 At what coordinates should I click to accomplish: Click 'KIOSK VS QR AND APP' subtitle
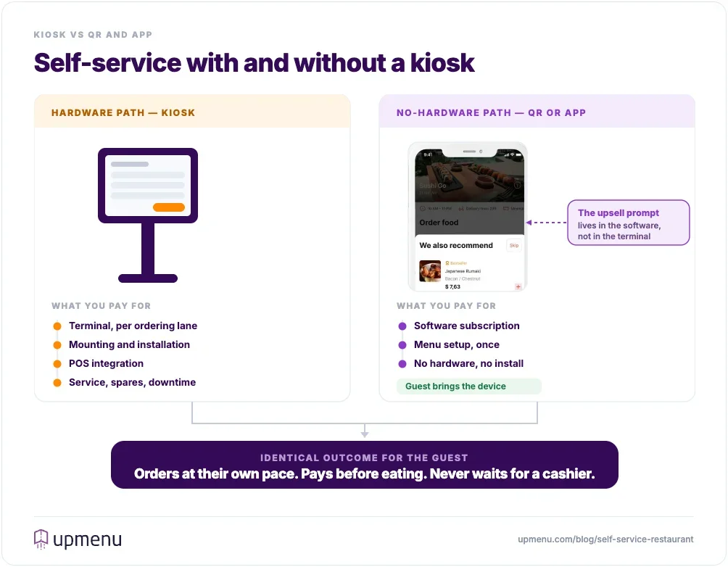[x=93, y=35]
